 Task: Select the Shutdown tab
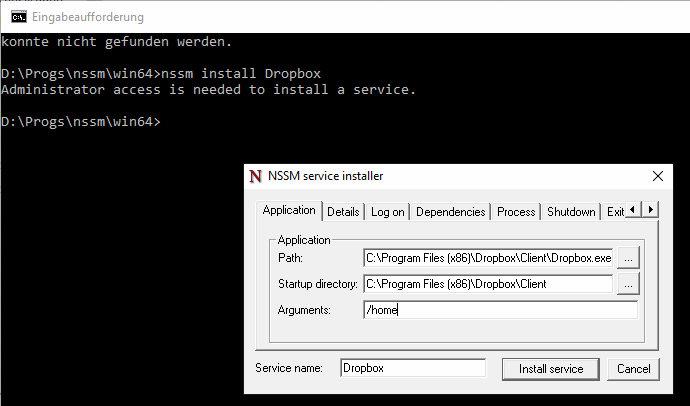click(x=571, y=212)
